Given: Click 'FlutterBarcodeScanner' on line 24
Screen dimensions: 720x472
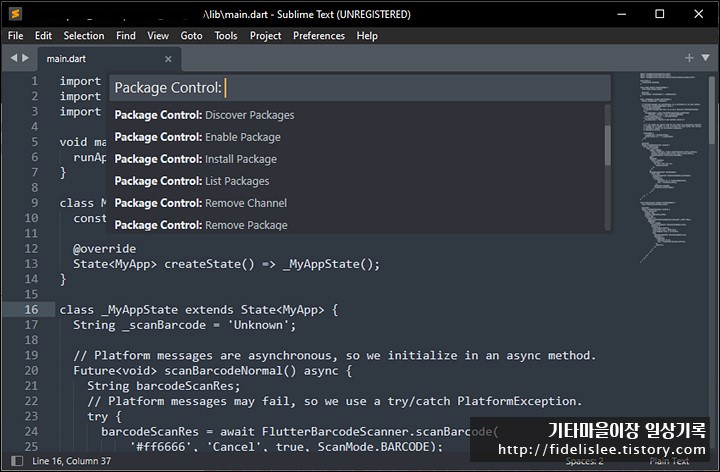Looking at the screenshot, I should 335,432.
